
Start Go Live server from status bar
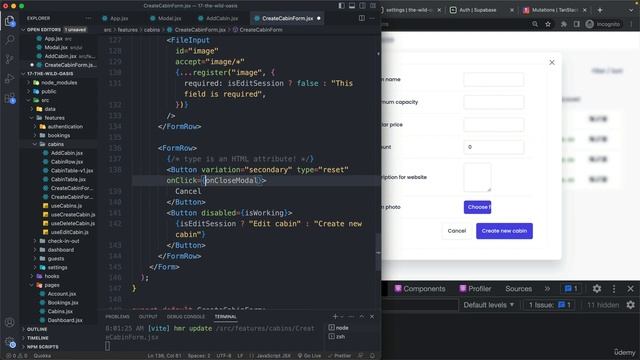pyautogui.click(x=309, y=356)
